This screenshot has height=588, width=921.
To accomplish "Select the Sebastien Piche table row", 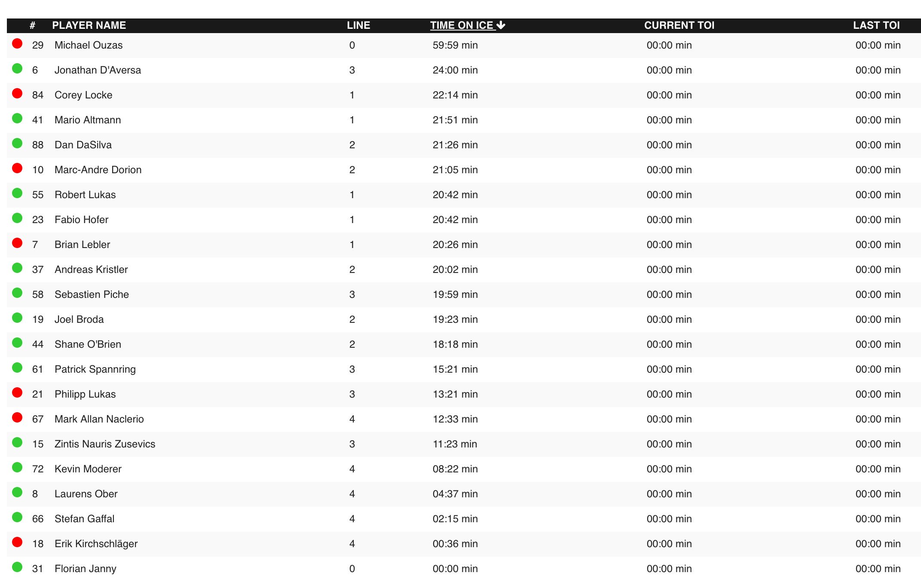I will pos(464,294).
